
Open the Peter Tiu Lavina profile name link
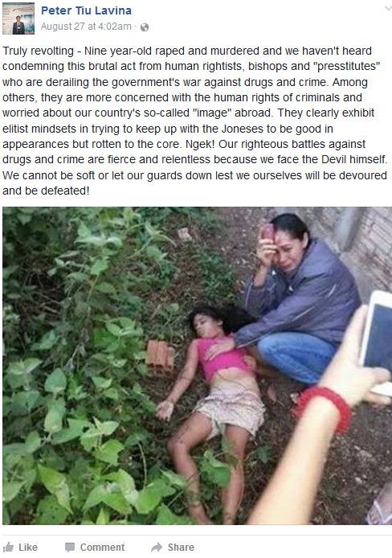click(87, 10)
